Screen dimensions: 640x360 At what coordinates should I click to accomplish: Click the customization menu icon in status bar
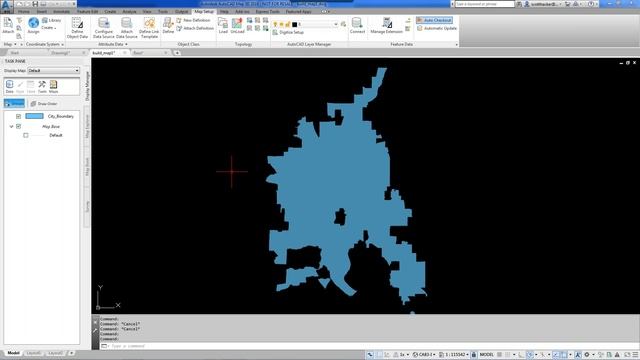click(x=635, y=355)
